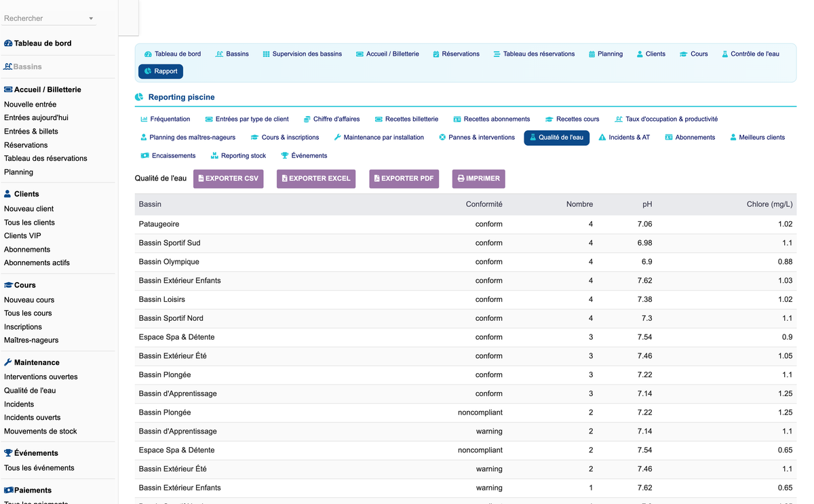Open the Accueil / Billetterie top tab
The width and height of the screenshot is (814, 504).
click(x=388, y=54)
